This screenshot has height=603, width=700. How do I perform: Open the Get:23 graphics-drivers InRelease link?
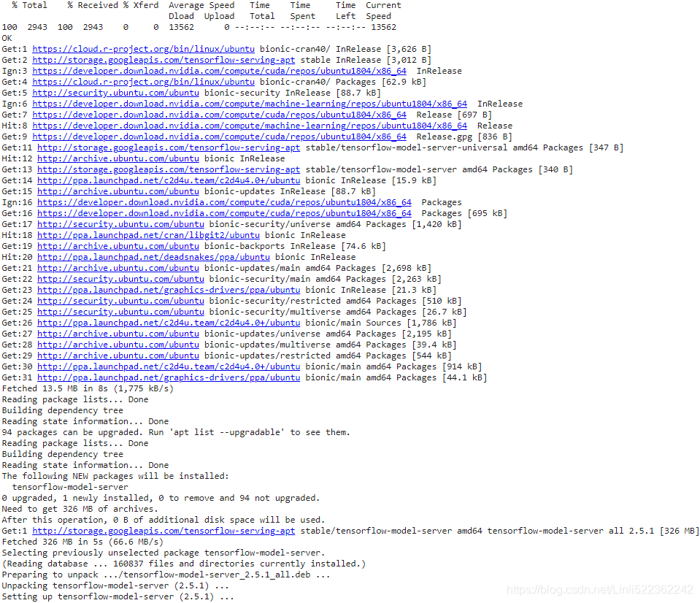169,290
